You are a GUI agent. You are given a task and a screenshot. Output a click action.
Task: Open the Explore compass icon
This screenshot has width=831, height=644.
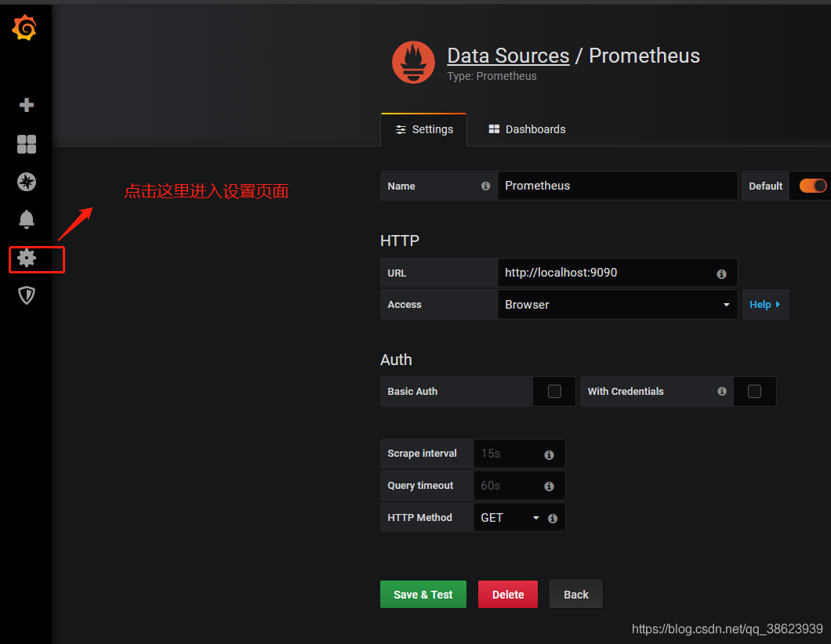click(27, 182)
